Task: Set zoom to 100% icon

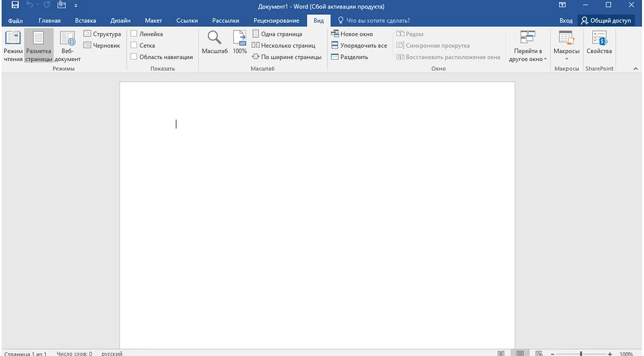Action: click(x=239, y=42)
